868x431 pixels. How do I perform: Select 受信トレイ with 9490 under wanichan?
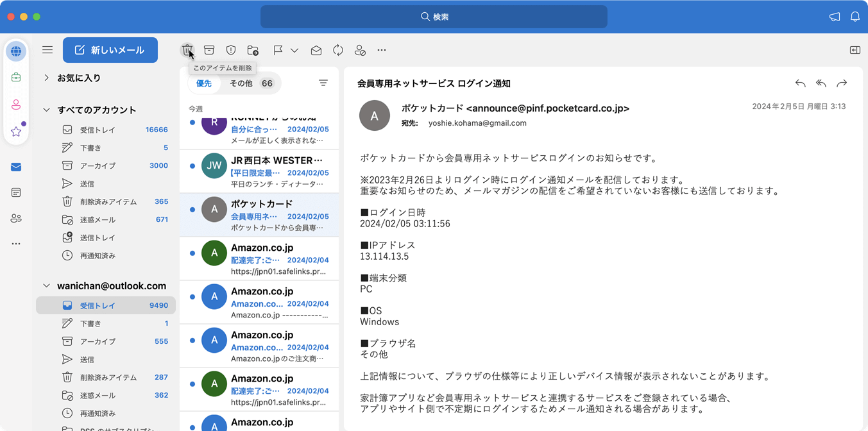click(x=106, y=305)
